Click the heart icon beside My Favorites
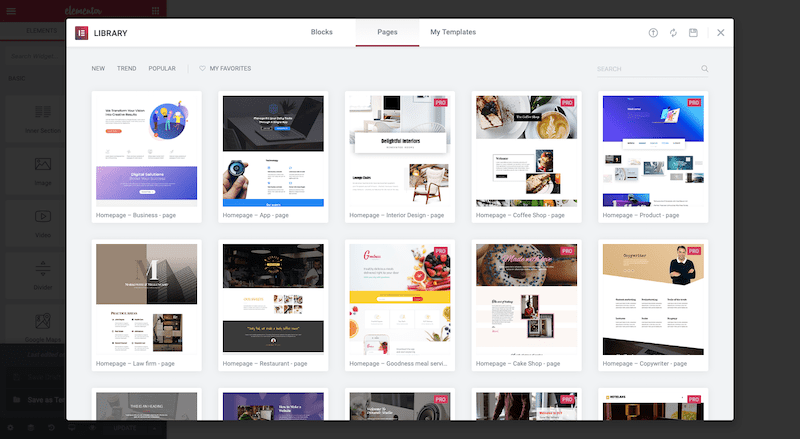The image size is (800, 439). [x=203, y=68]
